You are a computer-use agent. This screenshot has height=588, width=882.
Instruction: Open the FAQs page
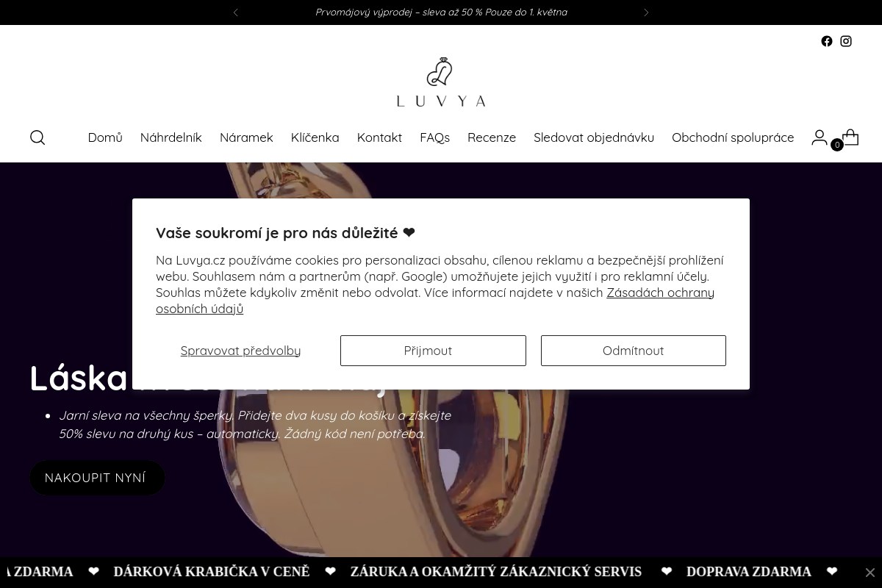[x=434, y=137]
